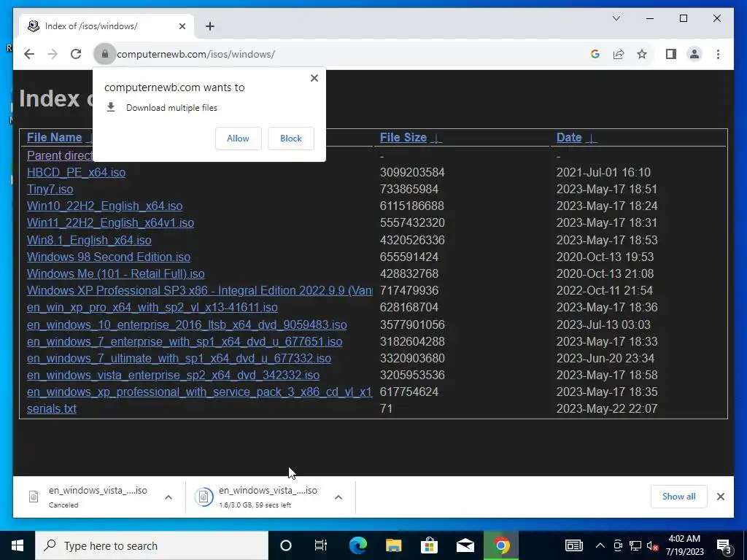747x560 pixels.
Task: Open Cortana circle icon on taskbar
Action: (285, 545)
